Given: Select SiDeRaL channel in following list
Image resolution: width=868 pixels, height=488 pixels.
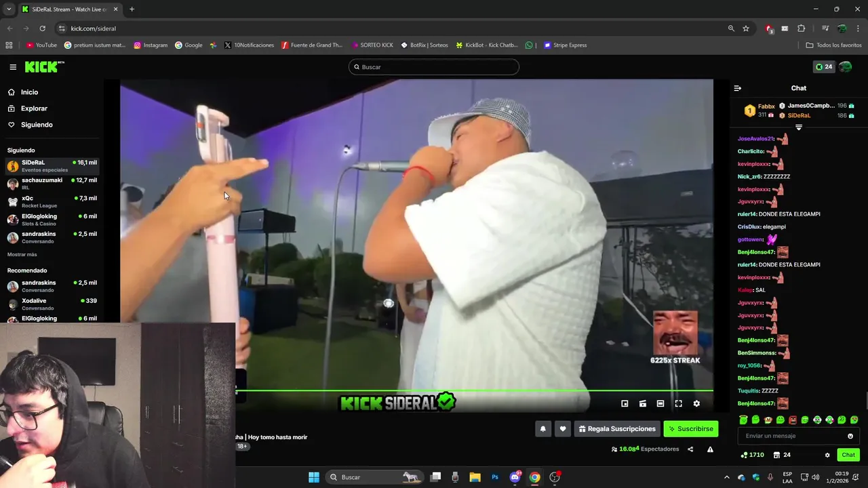Looking at the screenshot, I should [52, 166].
